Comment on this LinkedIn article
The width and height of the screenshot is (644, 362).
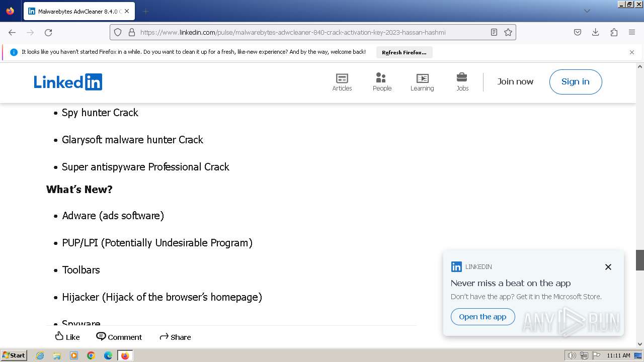pos(119,337)
